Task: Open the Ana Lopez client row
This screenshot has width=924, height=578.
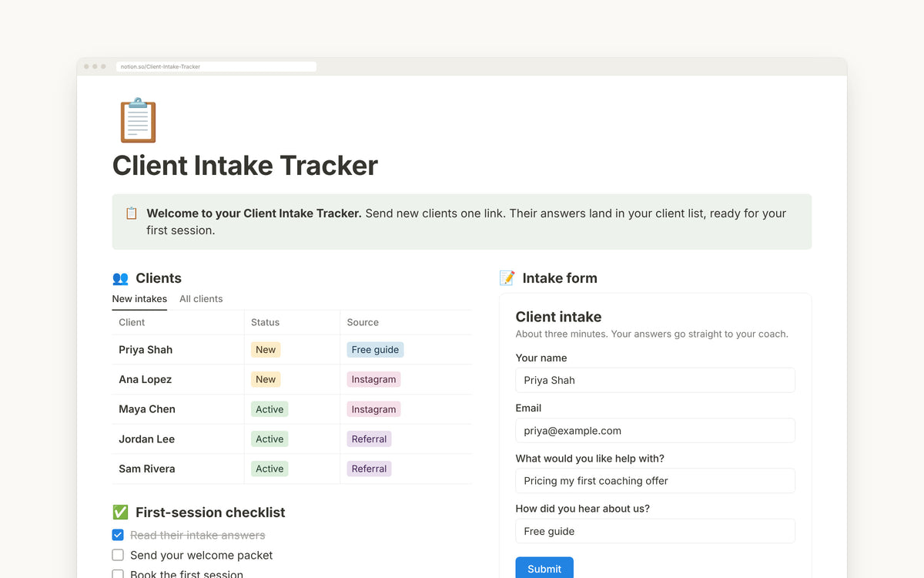Action: (292, 379)
